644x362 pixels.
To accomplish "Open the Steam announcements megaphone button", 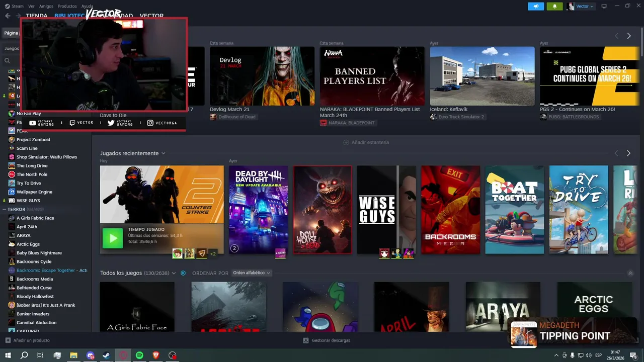I will click(x=536, y=6).
